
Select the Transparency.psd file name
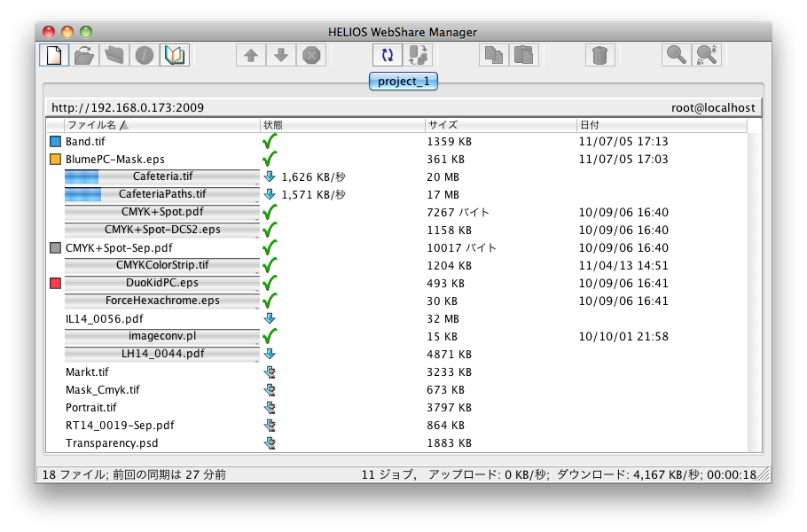point(112,443)
